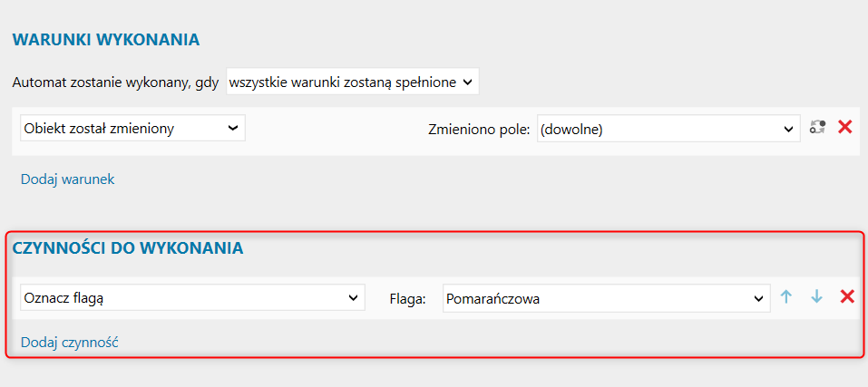
Task: Click the 'CZYNNOŚCI DO WYKONANIA' section heading
Action: pos(128,248)
